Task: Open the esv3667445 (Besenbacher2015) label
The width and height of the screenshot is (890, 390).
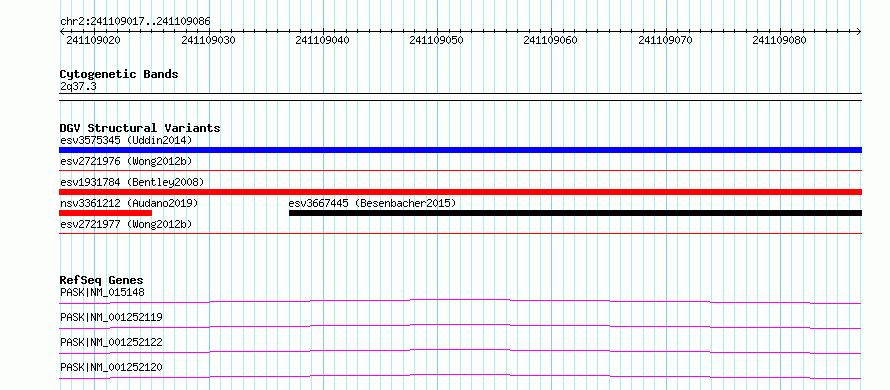Action: click(x=372, y=203)
